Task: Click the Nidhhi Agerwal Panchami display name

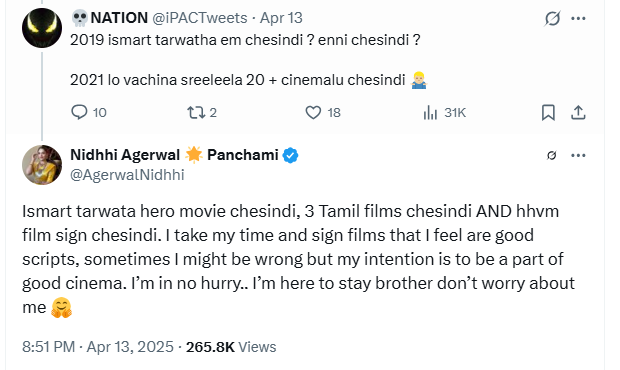Action: click(x=174, y=155)
